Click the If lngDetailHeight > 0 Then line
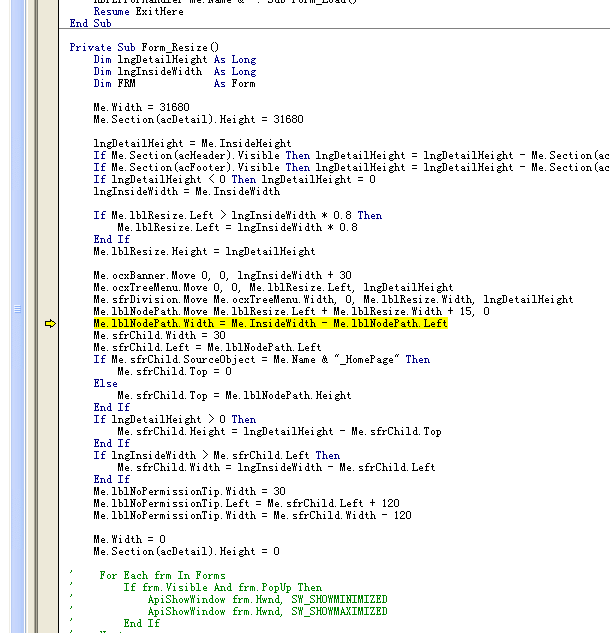 coord(174,420)
